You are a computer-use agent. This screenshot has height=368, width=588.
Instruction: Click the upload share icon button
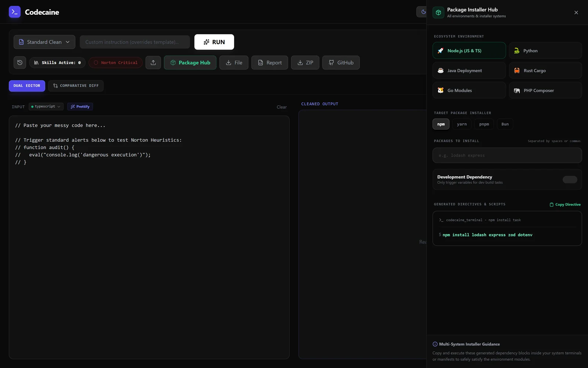[x=153, y=63]
